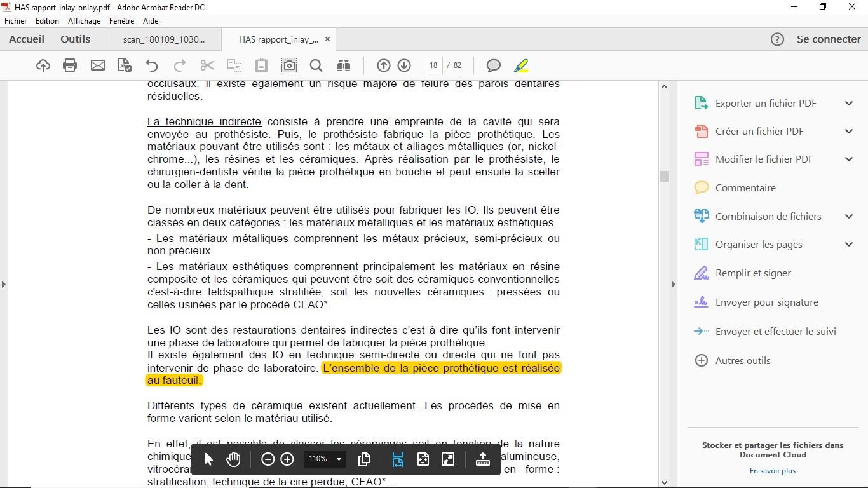Click the dock toolbar icon

pyautogui.click(x=483, y=459)
